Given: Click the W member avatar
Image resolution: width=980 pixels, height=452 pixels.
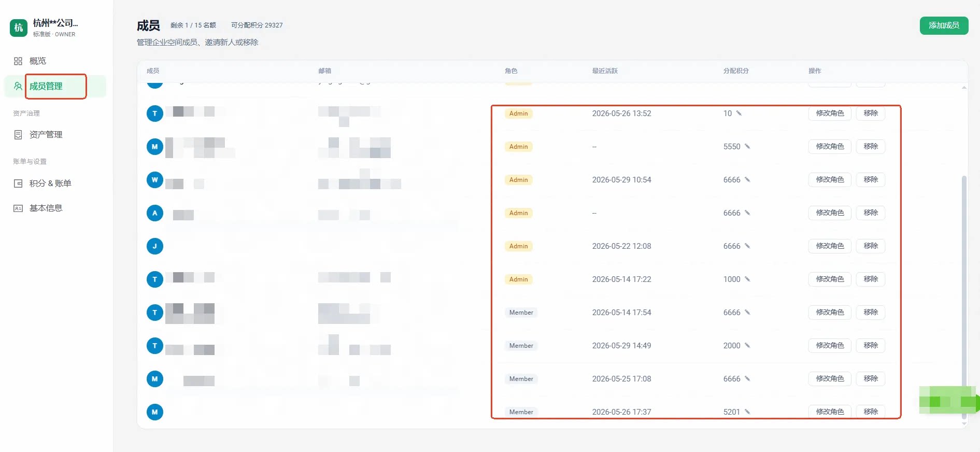Looking at the screenshot, I should [x=155, y=180].
